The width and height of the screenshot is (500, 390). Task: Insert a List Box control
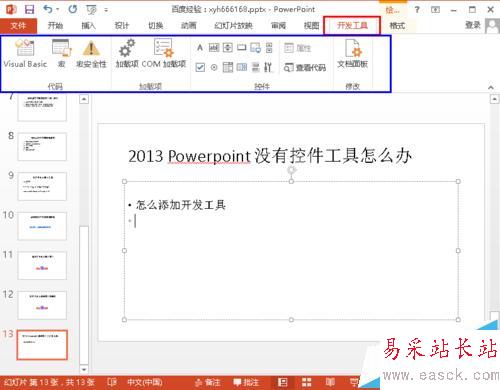(242, 67)
